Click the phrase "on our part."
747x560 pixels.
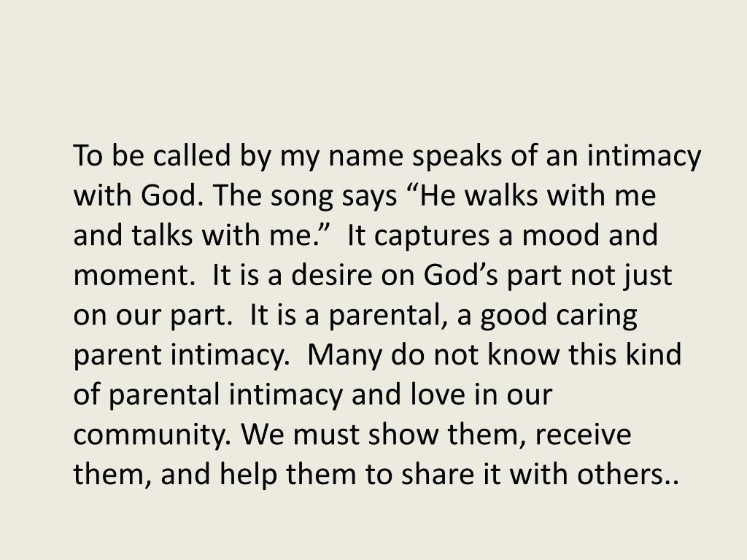152,316
